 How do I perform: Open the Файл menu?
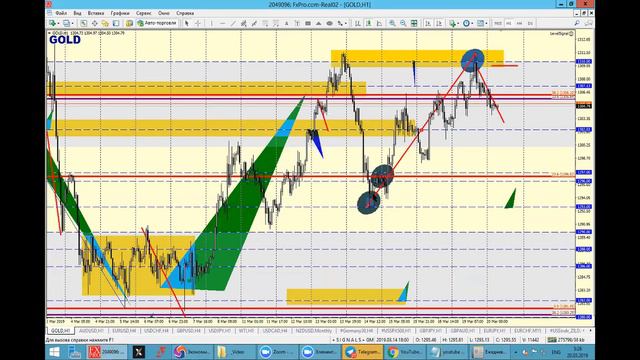61,13
